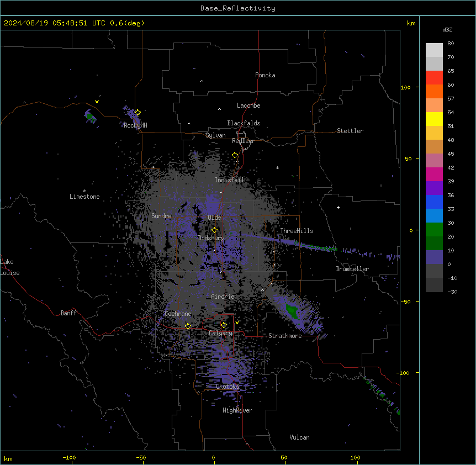Image resolution: width=476 pixels, height=465 pixels.
Task: Click the white plus marker north of Drumheller
Action: pyautogui.click(x=338, y=207)
